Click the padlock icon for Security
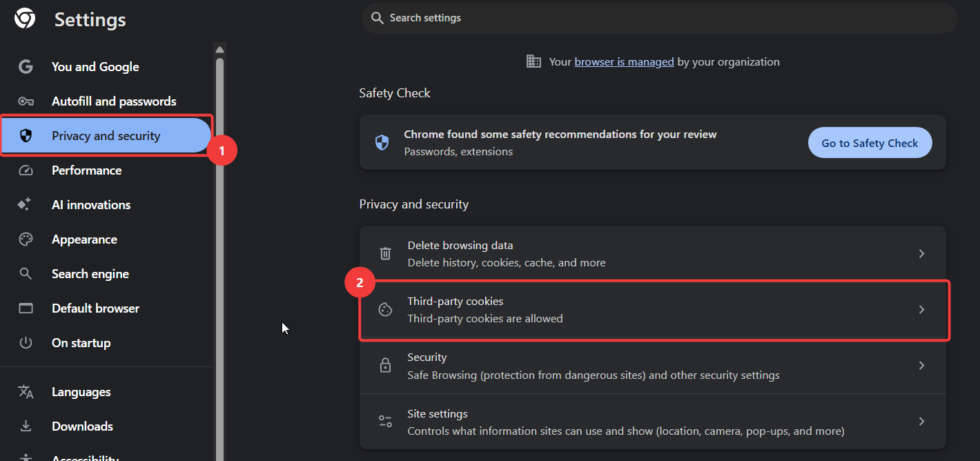The height and width of the screenshot is (461, 980). 386,366
